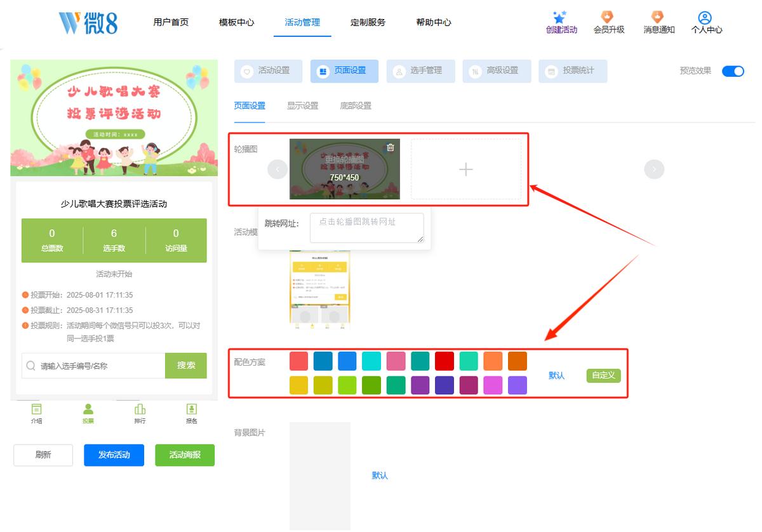The width and height of the screenshot is (762, 532).
Task: Switch to 选手管理 tab
Action: coord(420,71)
